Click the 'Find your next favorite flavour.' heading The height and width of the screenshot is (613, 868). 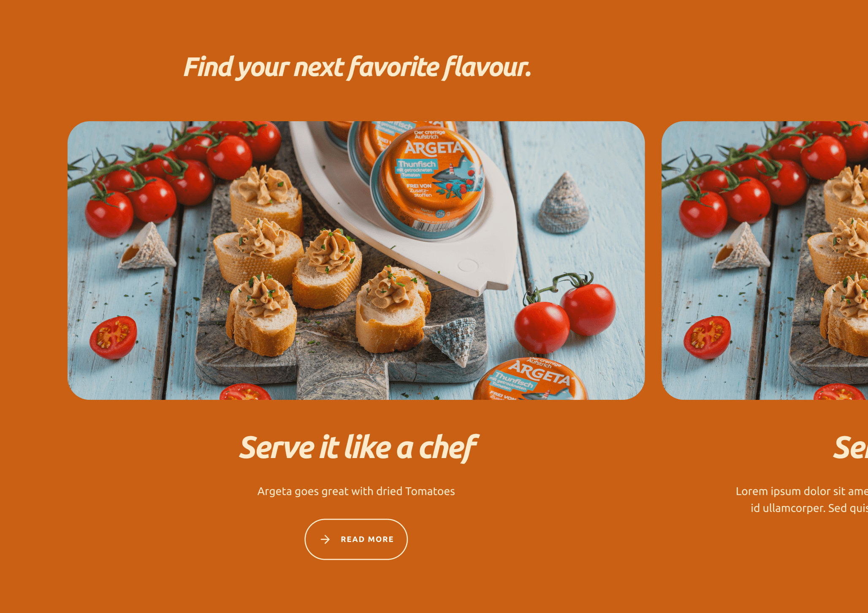pyautogui.click(x=357, y=67)
